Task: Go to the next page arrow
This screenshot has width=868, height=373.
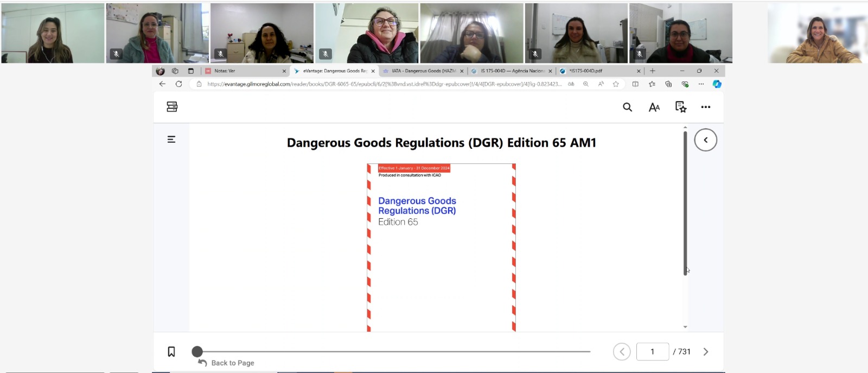Action: (706, 352)
